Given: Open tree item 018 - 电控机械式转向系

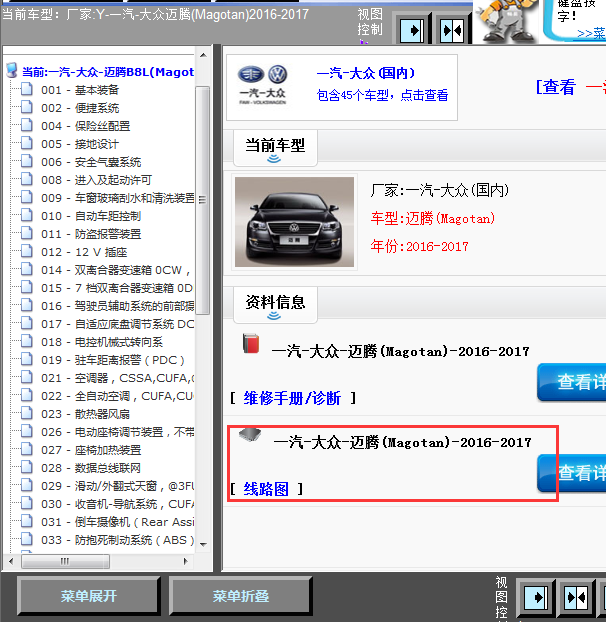Looking at the screenshot, I should pos(102,342).
